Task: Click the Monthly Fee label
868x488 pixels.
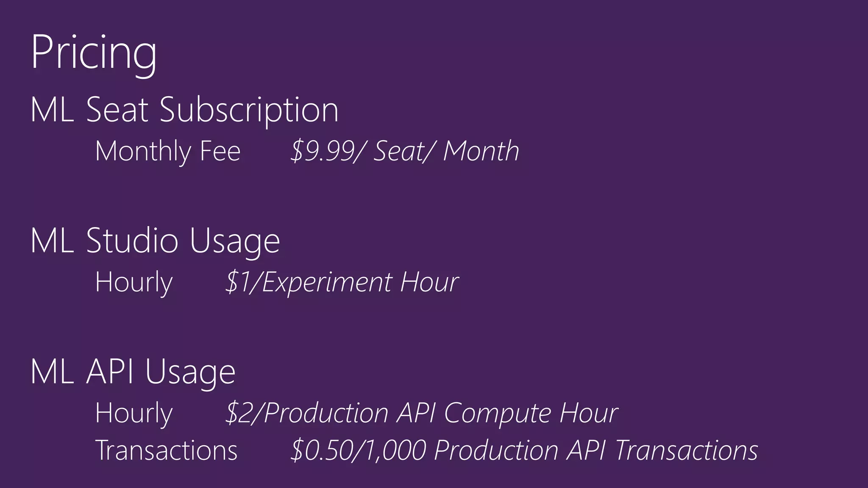Action: coord(168,151)
